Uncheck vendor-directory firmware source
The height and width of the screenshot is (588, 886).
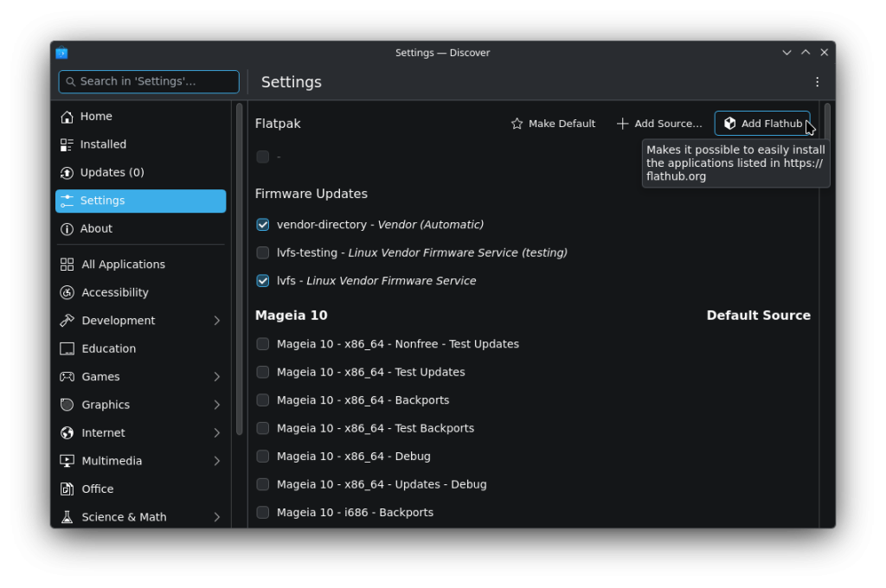pyautogui.click(x=263, y=225)
